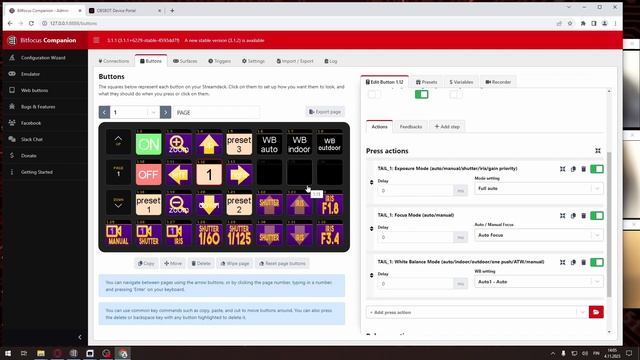Open the Auto / Manual Focus dropdown
The image size is (640, 360).
(x=538, y=235)
